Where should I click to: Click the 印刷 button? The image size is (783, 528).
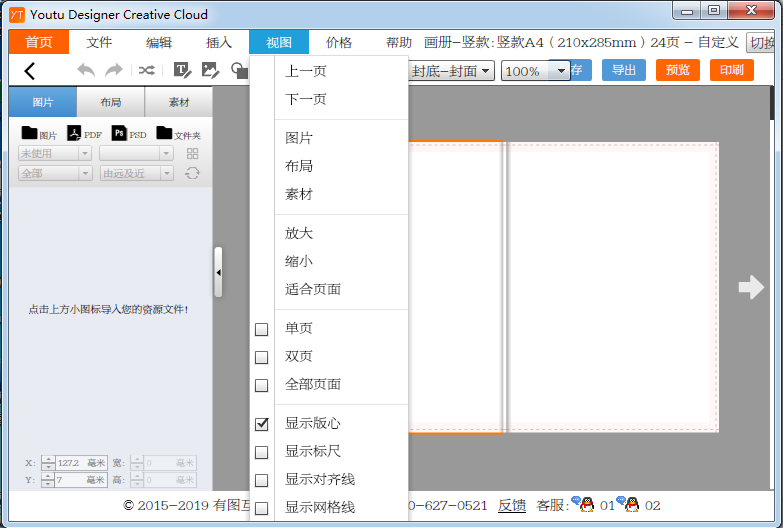[x=732, y=70]
